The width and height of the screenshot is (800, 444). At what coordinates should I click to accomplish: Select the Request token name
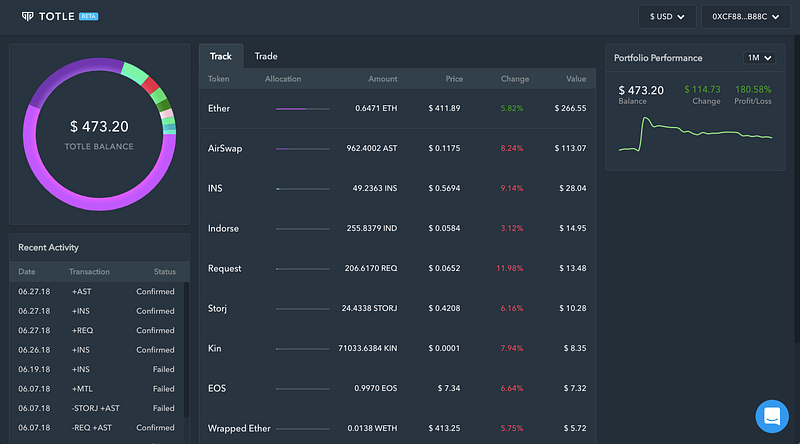point(224,268)
